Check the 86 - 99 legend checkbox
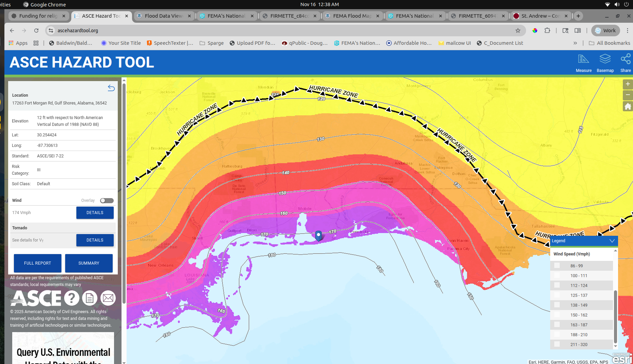 pyautogui.click(x=557, y=266)
